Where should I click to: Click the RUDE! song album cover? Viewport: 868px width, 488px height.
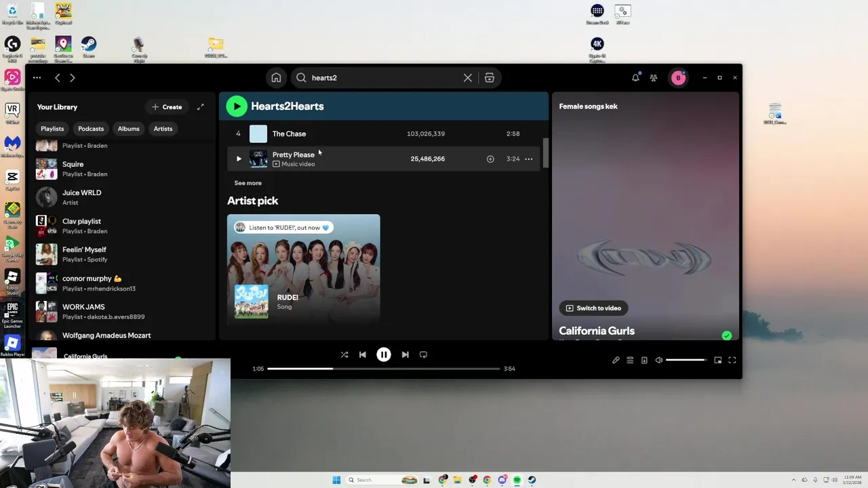(x=252, y=301)
